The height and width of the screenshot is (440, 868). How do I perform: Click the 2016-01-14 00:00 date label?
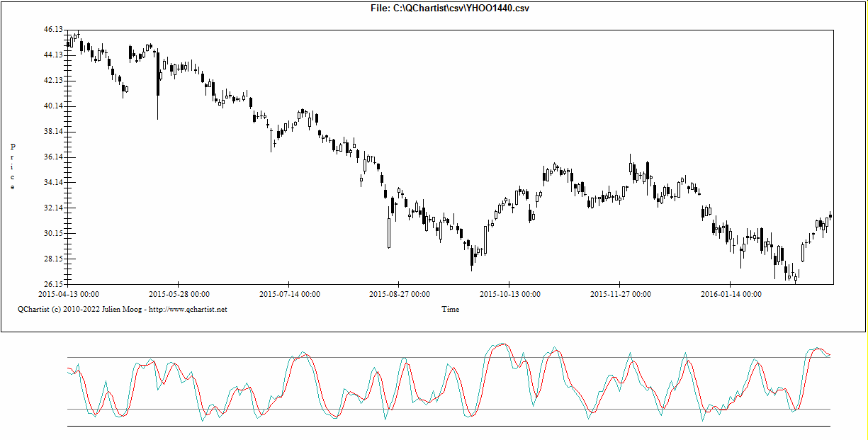pos(731,294)
